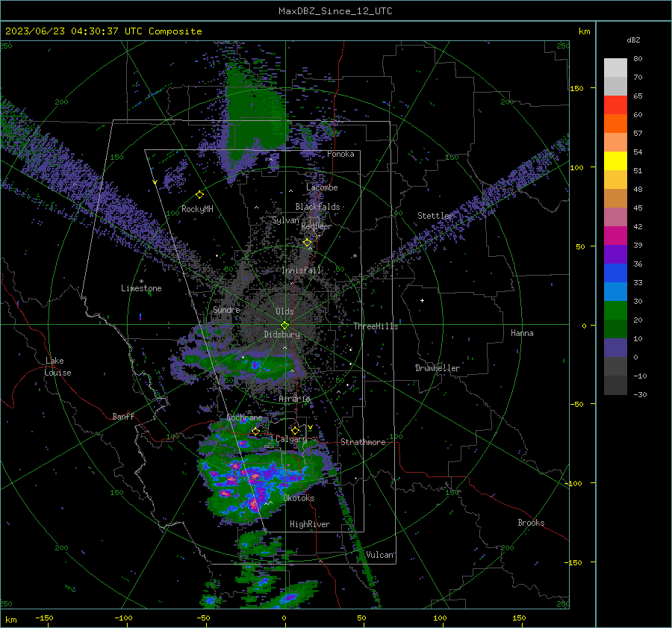Screen dimensions: 672x628
Task: Click the Limestone label
Action: (141, 288)
